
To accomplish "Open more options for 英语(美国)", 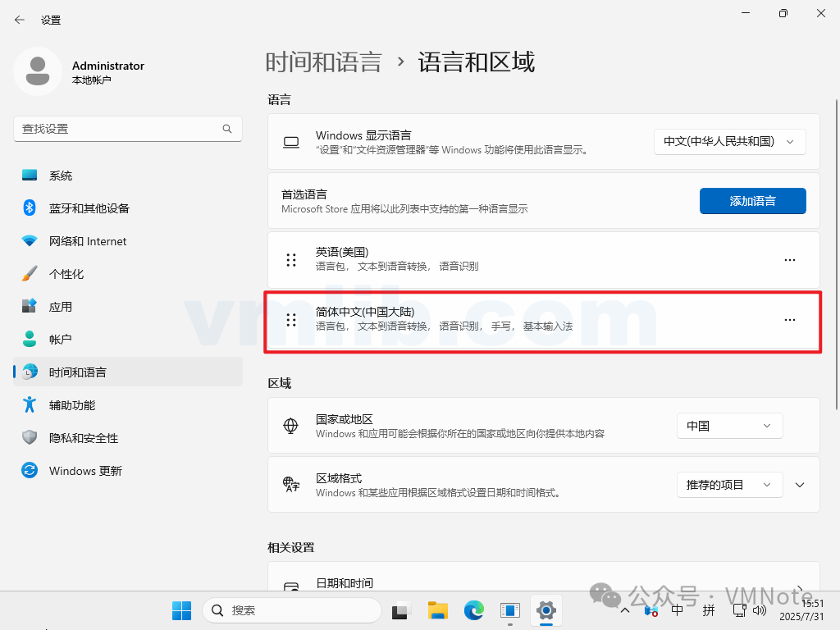I will [789, 259].
